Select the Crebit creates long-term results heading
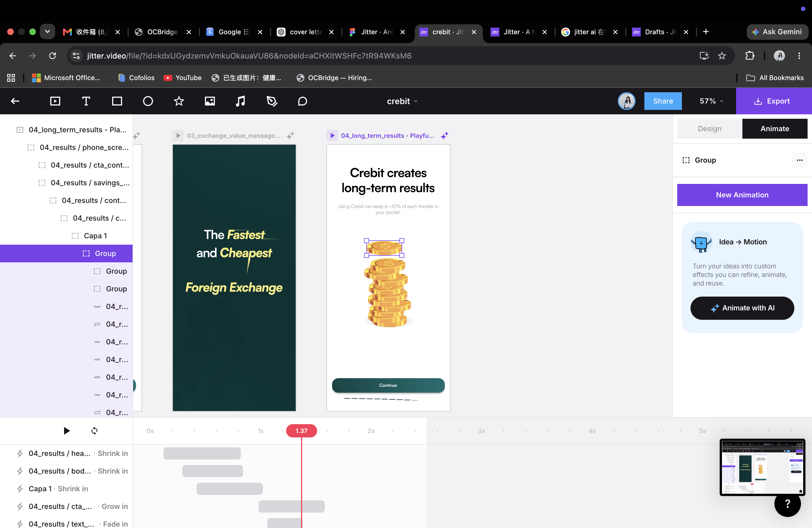 click(x=388, y=180)
